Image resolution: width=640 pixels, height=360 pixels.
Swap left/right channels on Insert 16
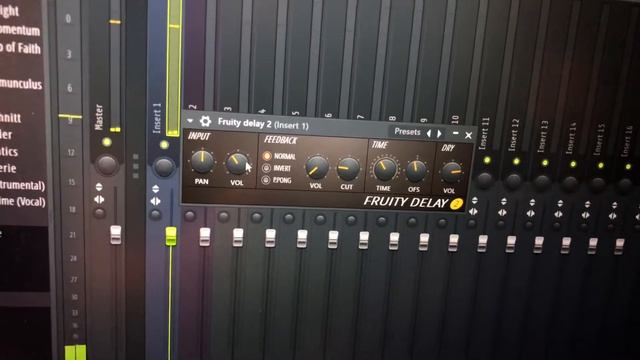(x=613, y=216)
